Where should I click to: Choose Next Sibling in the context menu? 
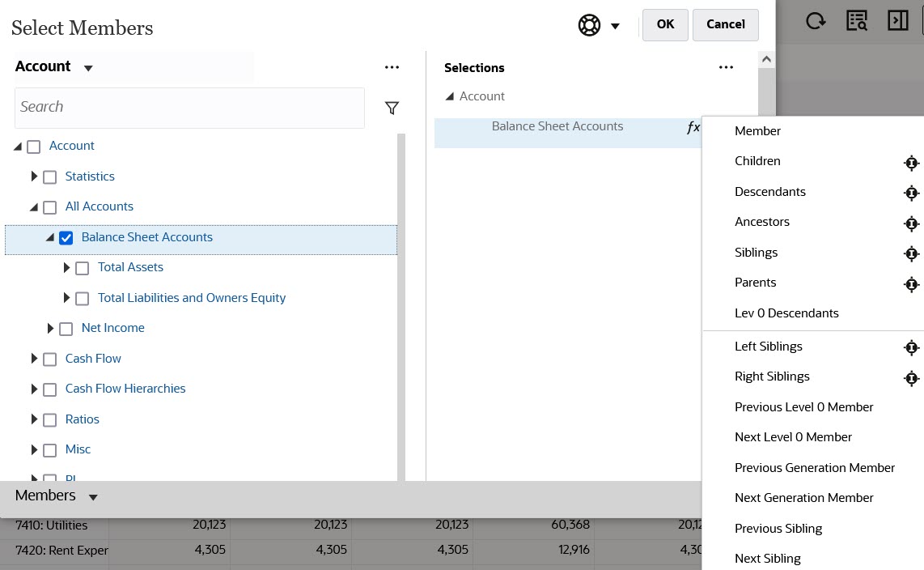coord(767,558)
